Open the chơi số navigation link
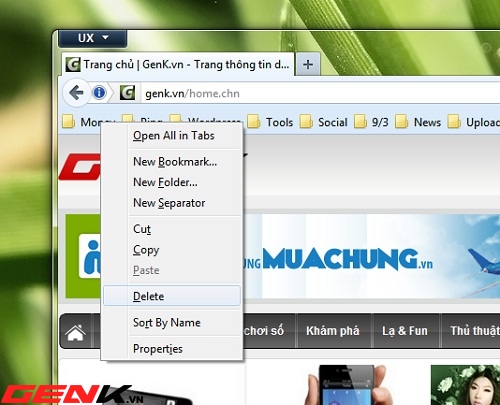The image size is (500, 405). (264, 331)
